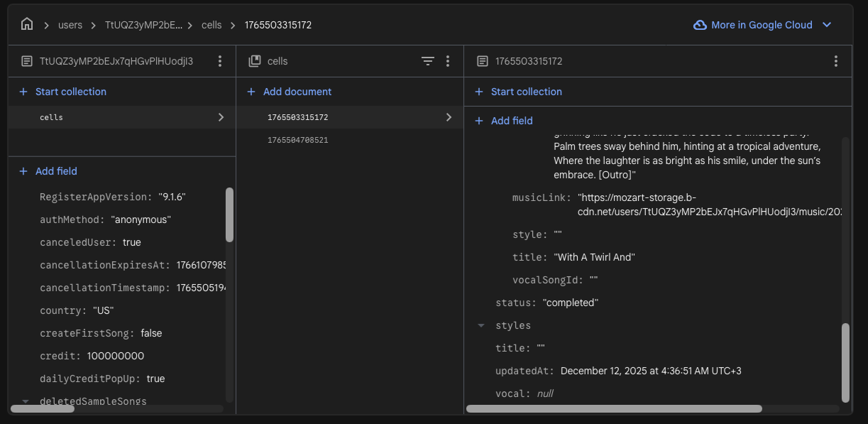Open the users breadcrumb
Viewport: 868px width, 424px height.
[70, 25]
